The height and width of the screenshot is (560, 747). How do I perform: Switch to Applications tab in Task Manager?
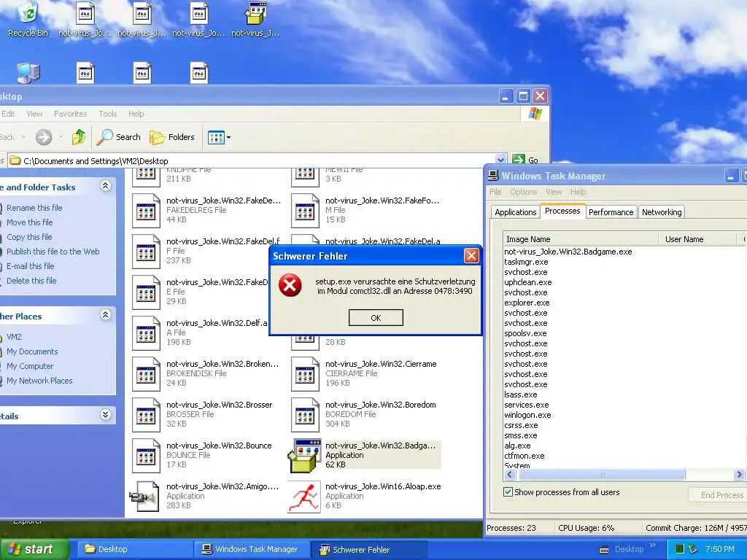pos(515,212)
